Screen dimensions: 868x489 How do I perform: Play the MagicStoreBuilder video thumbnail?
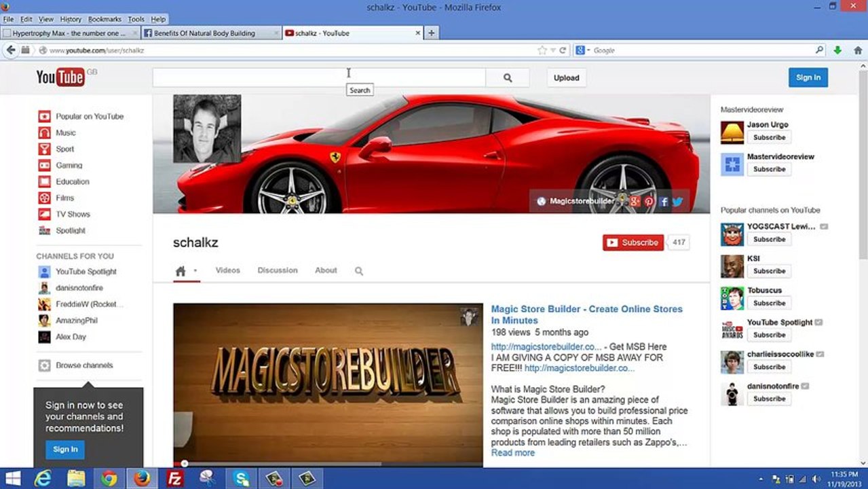tap(328, 384)
